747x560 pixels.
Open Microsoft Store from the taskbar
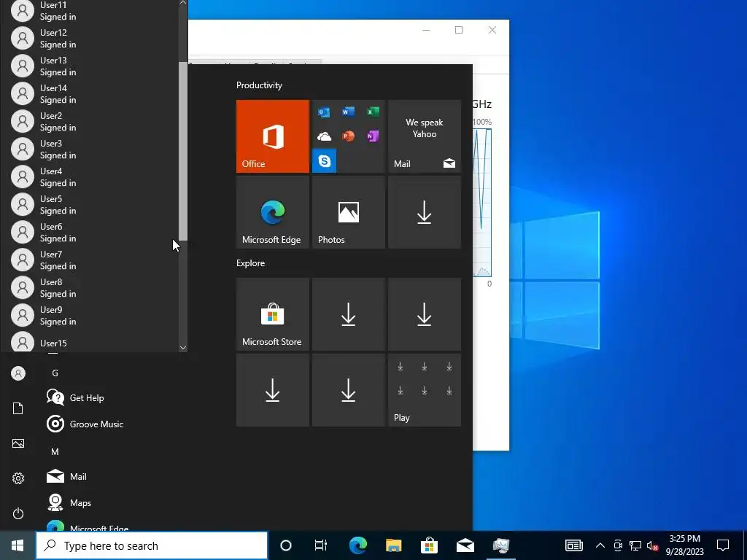coord(429,545)
